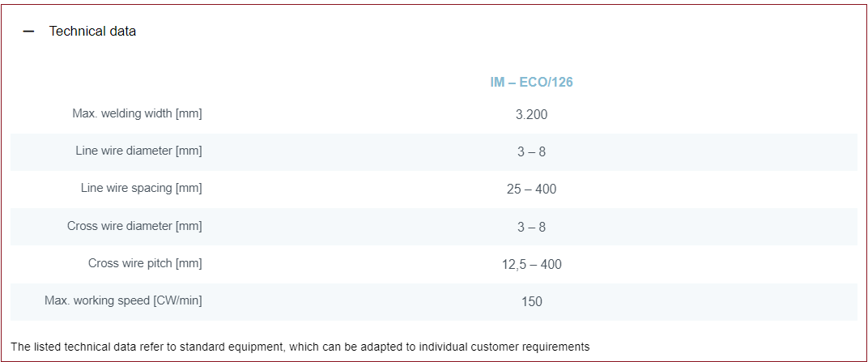Select the 3.200 welding width value
Screen dimensions: 868x362
point(531,115)
